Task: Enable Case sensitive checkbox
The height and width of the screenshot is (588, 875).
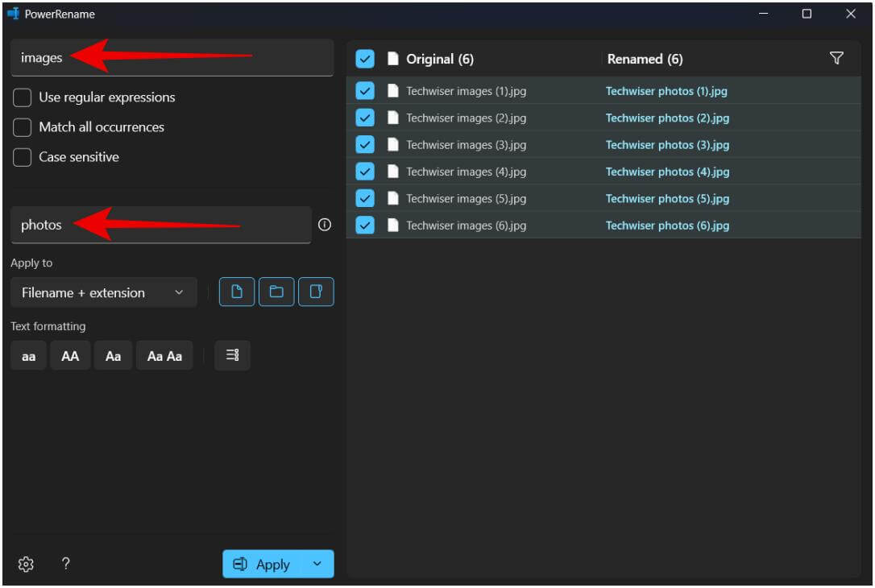Action: coord(23,157)
